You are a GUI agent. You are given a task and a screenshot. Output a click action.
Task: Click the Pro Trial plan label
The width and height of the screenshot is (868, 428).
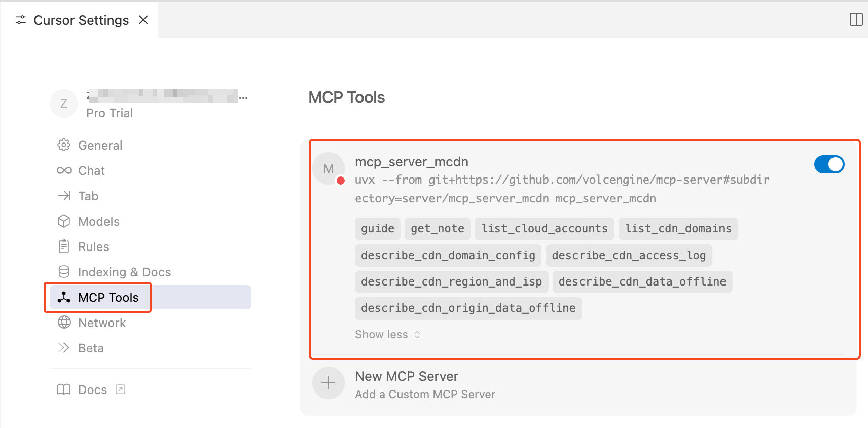[x=110, y=113]
